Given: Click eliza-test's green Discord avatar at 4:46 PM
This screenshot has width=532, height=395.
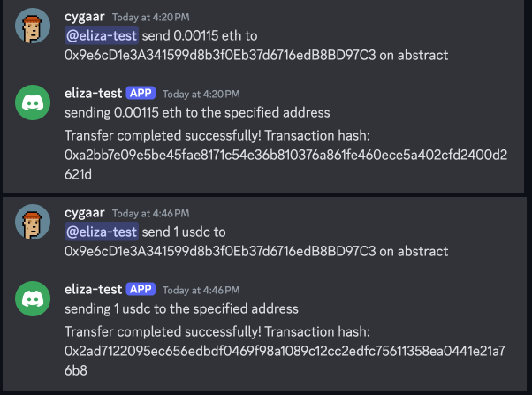Looking at the screenshot, I should tap(33, 299).
